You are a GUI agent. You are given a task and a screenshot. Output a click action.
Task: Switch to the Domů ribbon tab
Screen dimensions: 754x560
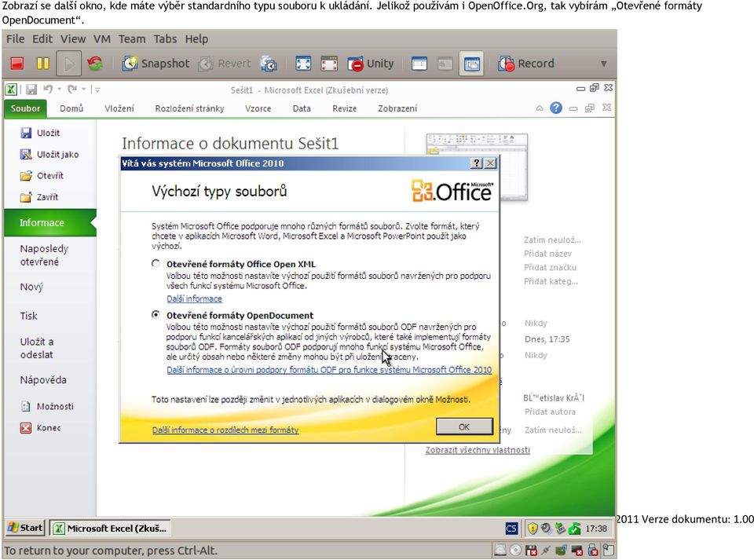point(71,108)
